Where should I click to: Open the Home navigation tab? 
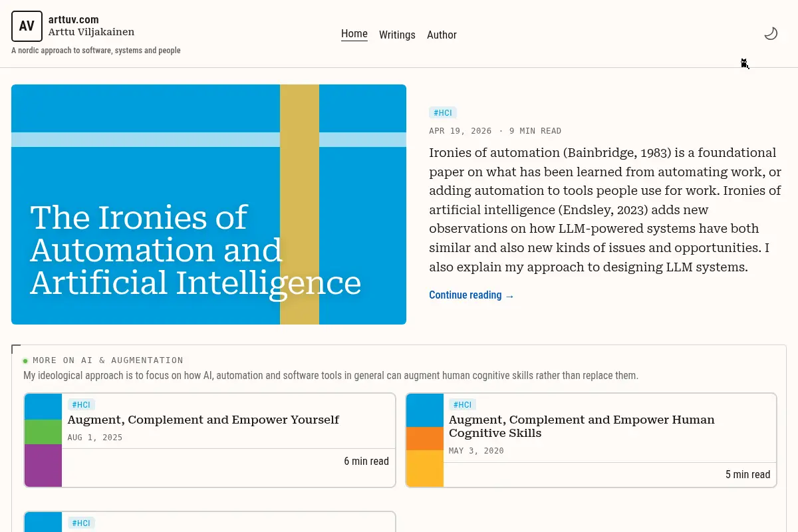point(354,34)
